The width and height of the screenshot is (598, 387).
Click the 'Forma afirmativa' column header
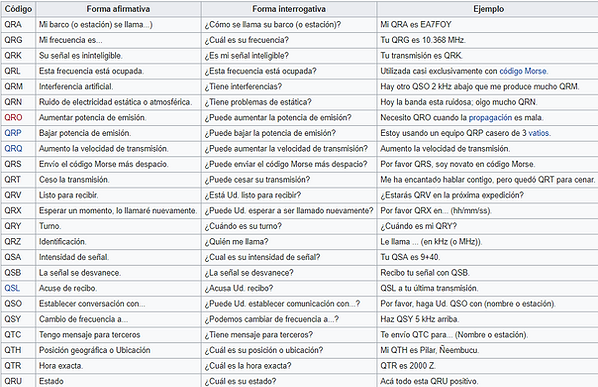(118, 9)
